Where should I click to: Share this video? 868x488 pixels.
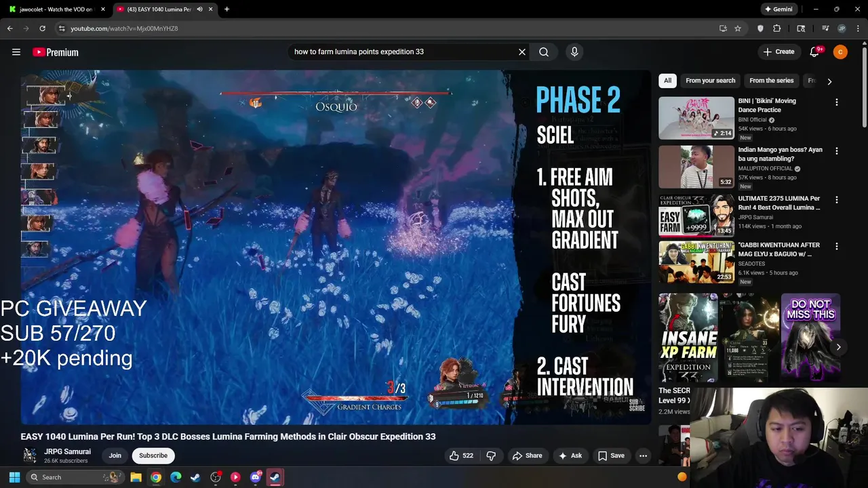[527, 455]
